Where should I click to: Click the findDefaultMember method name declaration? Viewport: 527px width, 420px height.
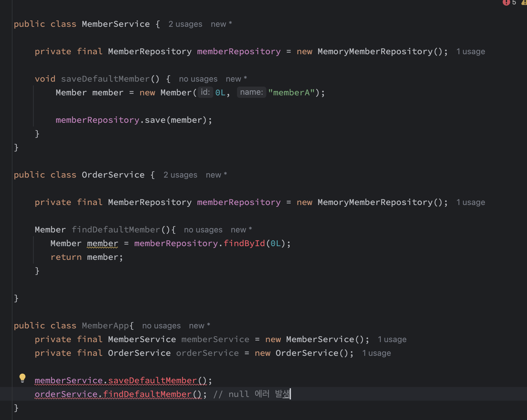pyautogui.click(x=116, y=230)
